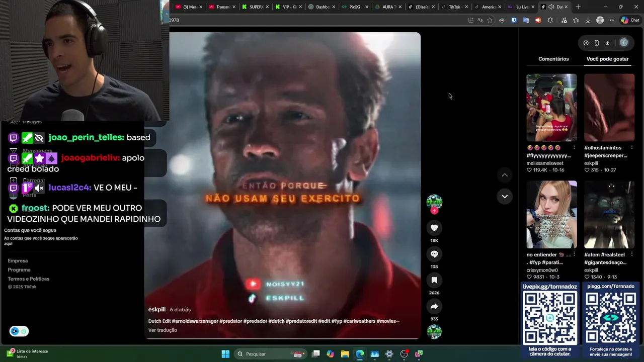The height and width of the screenshot is (362, 644).
Task: Open the melissamelsweet video thumbnail
Action: click(x=551, y=108)
